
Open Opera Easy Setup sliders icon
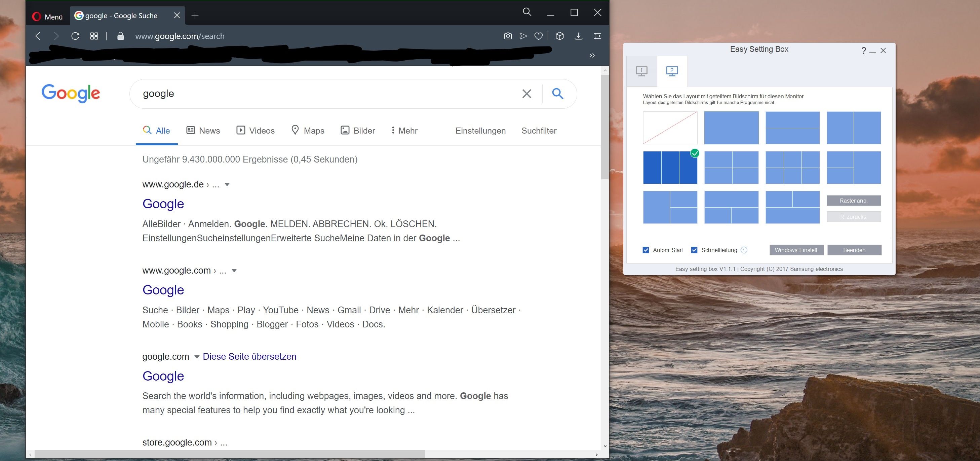coord(597,36)
